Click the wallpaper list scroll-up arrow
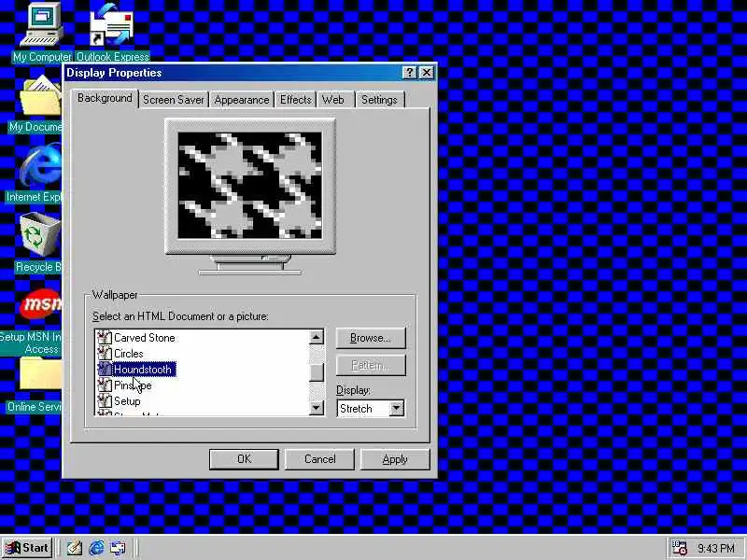This screenshot has width=747, height=560. click(317, 337)
